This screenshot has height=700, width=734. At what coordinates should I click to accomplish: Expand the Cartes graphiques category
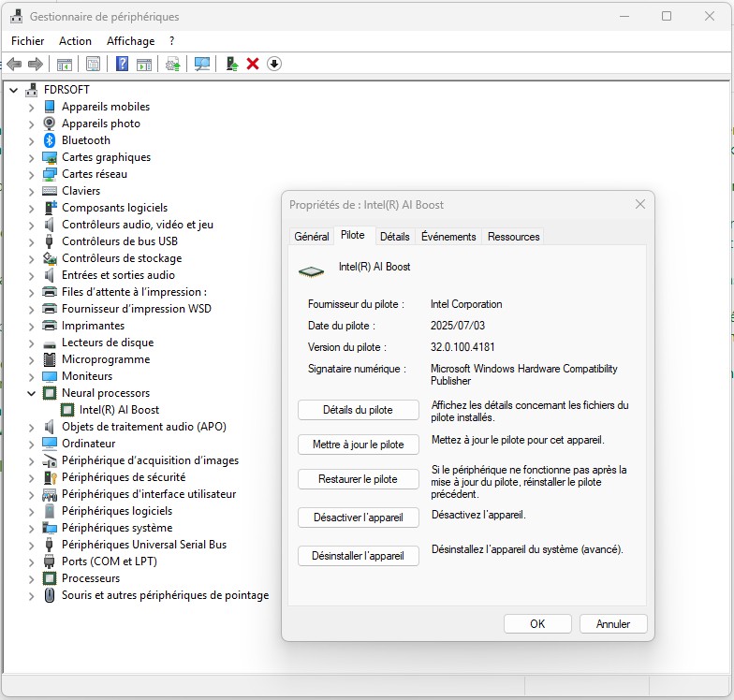[32, 157]
